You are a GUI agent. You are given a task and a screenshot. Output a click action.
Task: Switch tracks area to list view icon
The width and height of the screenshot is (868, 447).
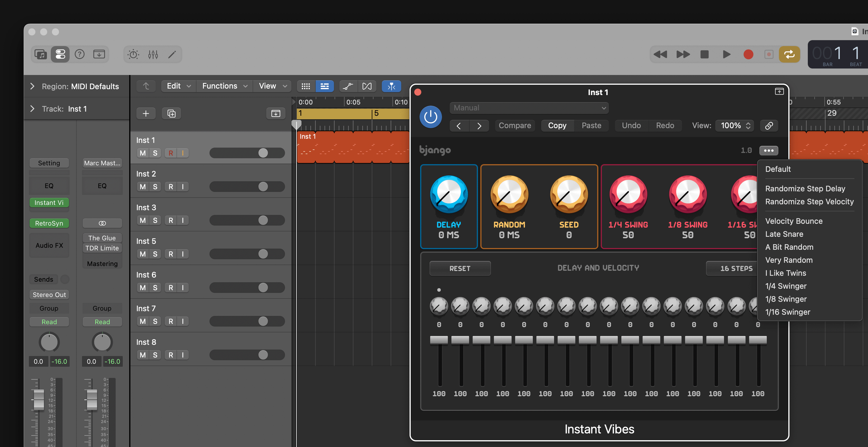325,86
